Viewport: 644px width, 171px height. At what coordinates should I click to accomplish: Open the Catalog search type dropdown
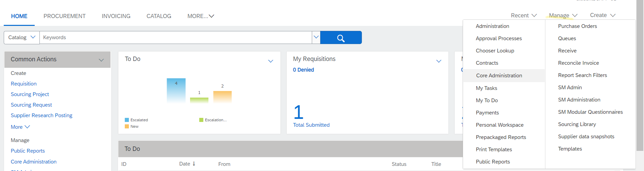(22, 37)
